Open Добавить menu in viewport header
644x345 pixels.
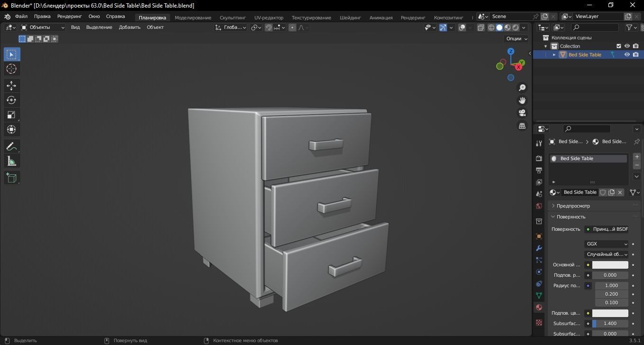coord(129,27)
